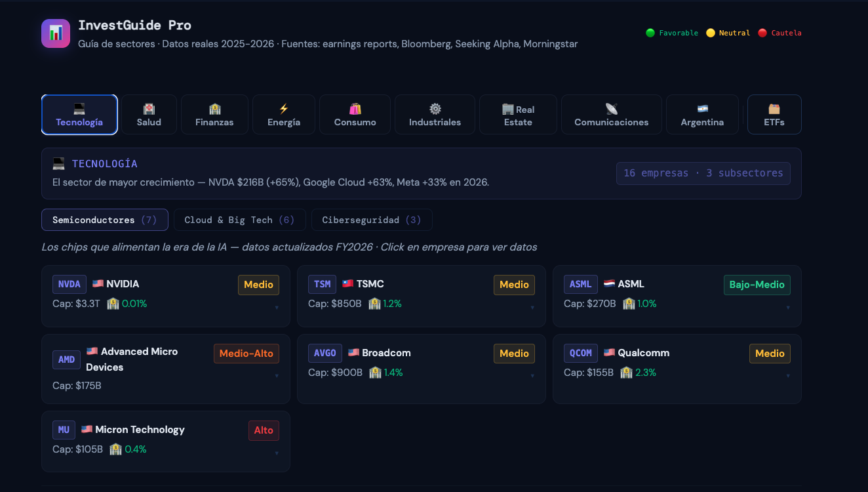Click the laptop icon in the TECNOLOGÍA header
This screenshot has width=868, height=492.
(59, 164)
